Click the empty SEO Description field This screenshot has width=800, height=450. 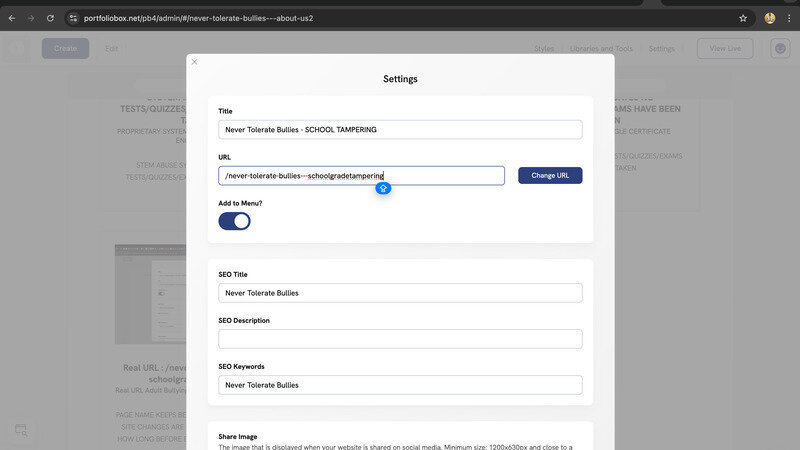pos(400,339)
